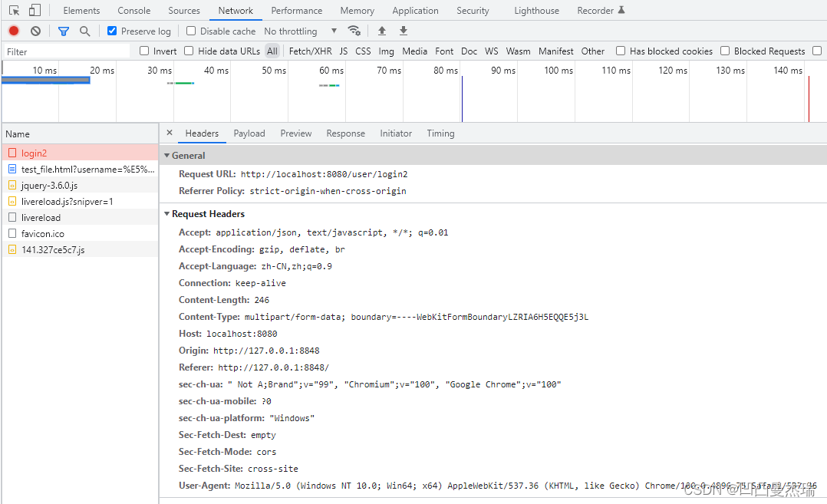Select the test_file.html request
Screen dimensions: 827x504
(80, 170)
